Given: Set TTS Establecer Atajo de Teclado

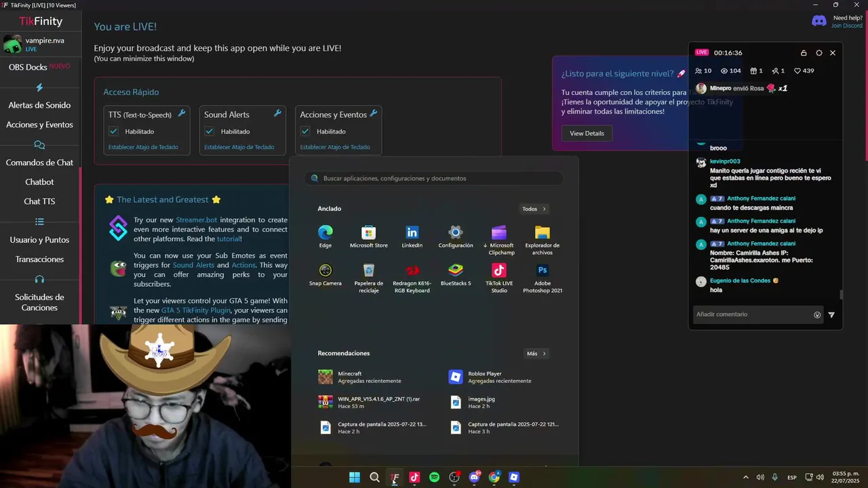Looking at the screenshot, I should click(x=143, y=147).
